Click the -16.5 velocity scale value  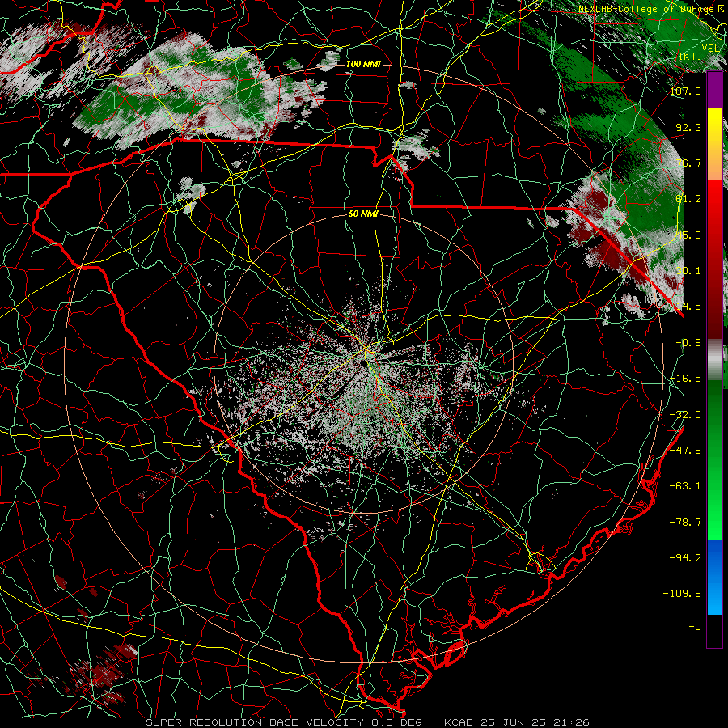click(685, 379)
